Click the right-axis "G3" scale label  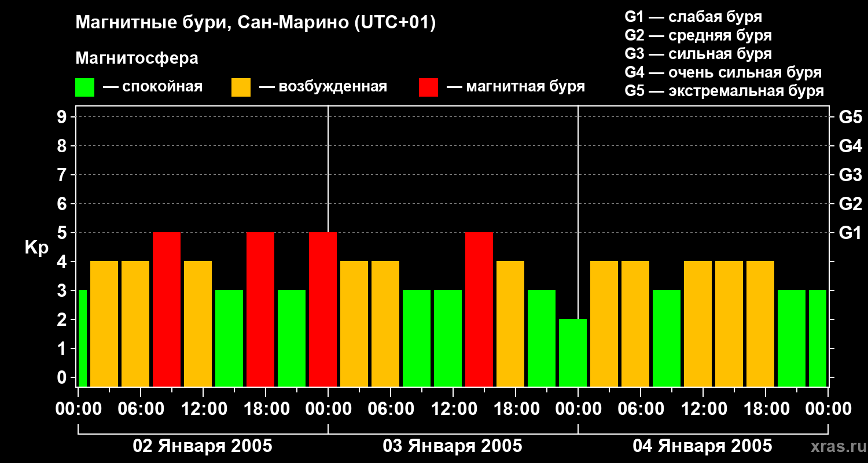(x=850, y=175)
